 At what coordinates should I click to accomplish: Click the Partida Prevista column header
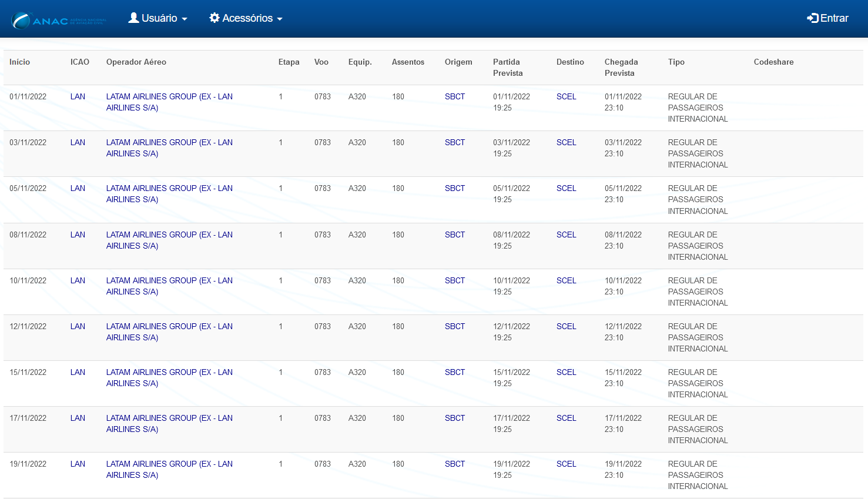coord(508,68)
